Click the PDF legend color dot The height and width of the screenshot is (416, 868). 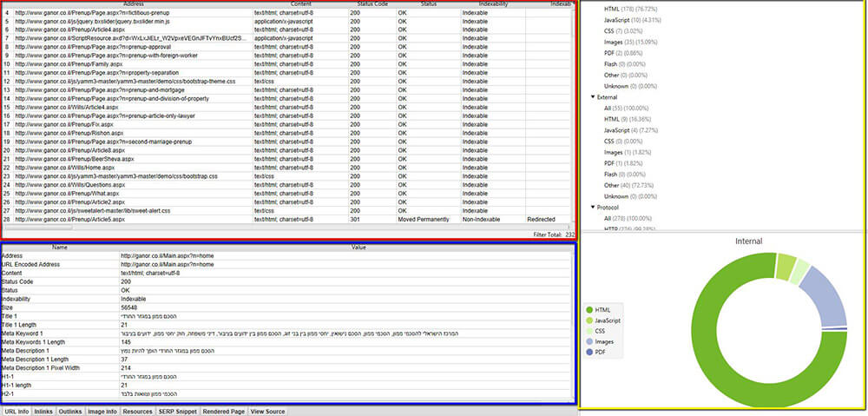(x=589, y=353)
